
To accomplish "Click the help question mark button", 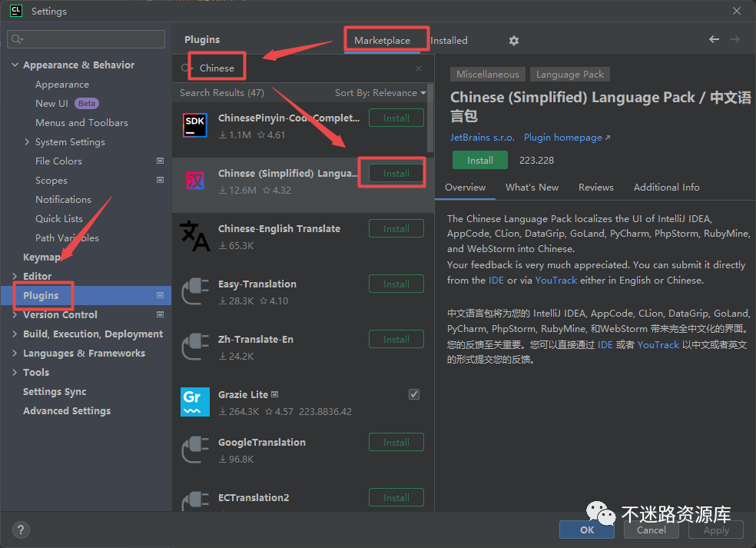I will click(21, 530).
